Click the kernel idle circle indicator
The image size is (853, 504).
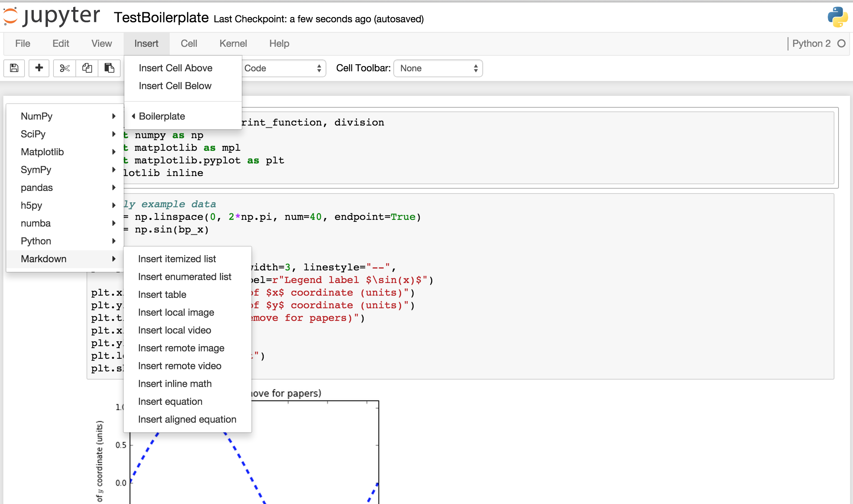click(x=841, y=43)
